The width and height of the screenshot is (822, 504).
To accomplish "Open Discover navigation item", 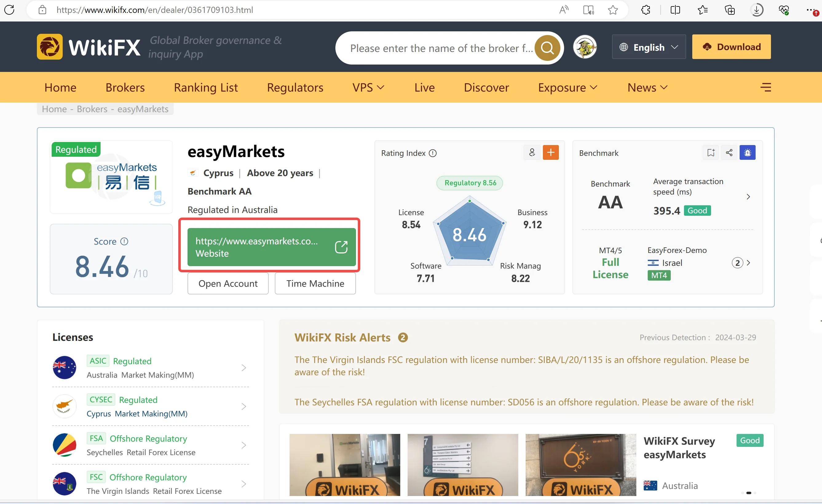I will pyautogui.click(x=486, y=87).
